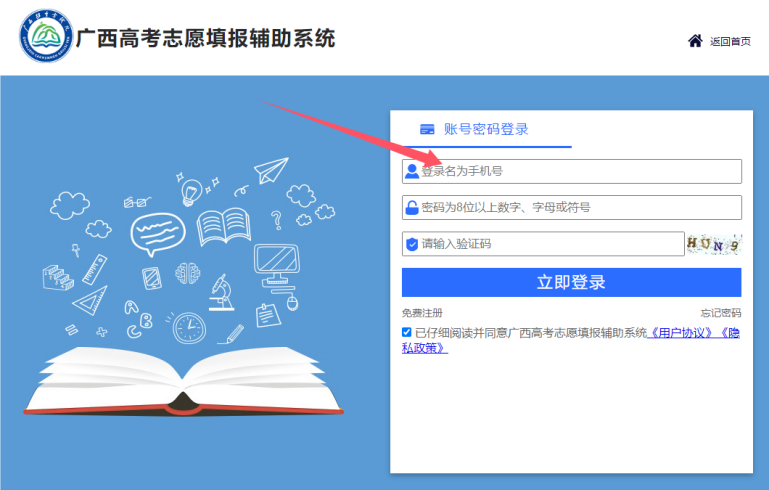The width and height of the screenshot is (769, 490).
Task: Open the 《用户协议》 link
Action: tap(679, 333)
